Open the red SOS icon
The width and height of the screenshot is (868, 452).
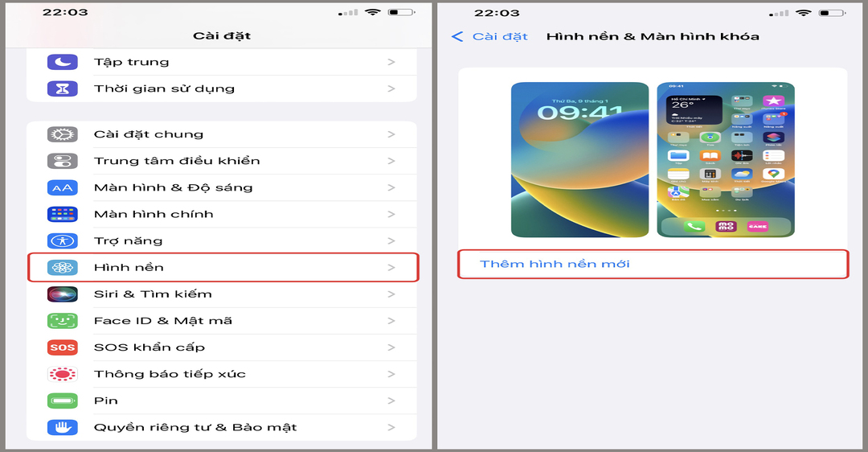tap(62, 347)
